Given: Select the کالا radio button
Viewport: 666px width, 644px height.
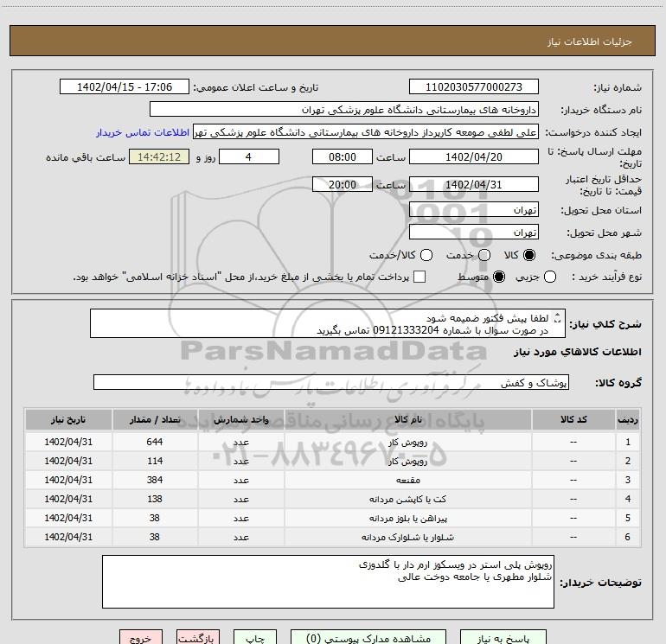Looking at the screenshot, I should pos(529,255).
